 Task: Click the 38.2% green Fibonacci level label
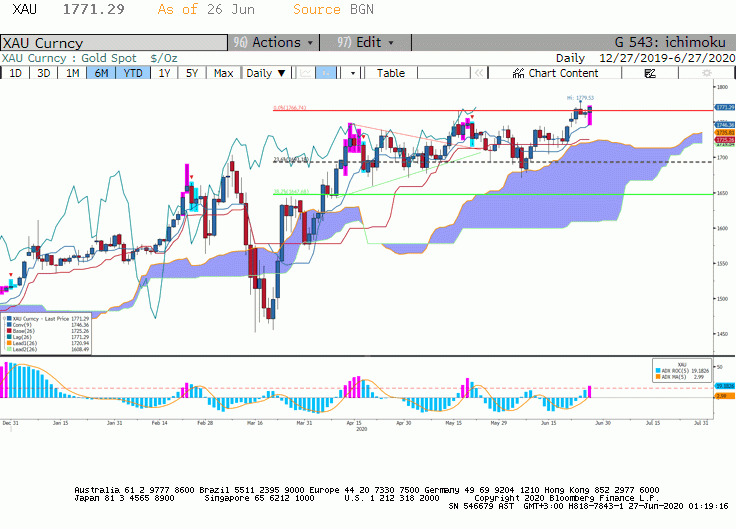coord(291,192)
